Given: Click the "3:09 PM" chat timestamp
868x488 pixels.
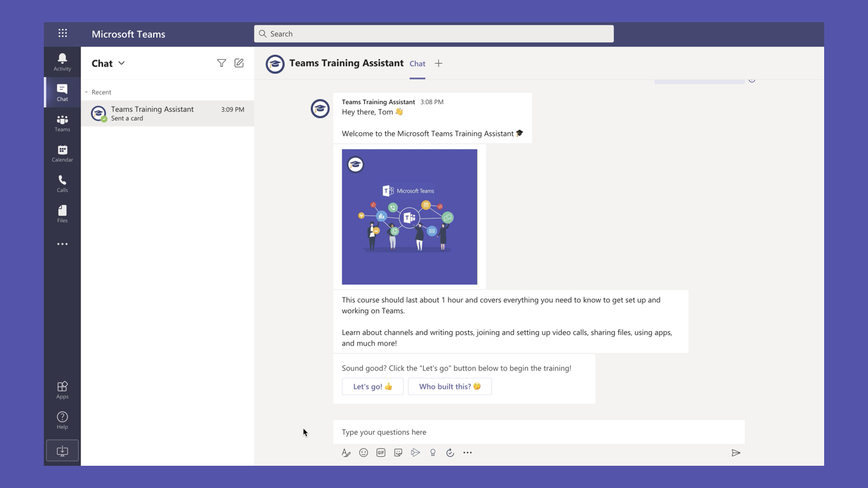Looking at the screenshot, I should (233, 109).
